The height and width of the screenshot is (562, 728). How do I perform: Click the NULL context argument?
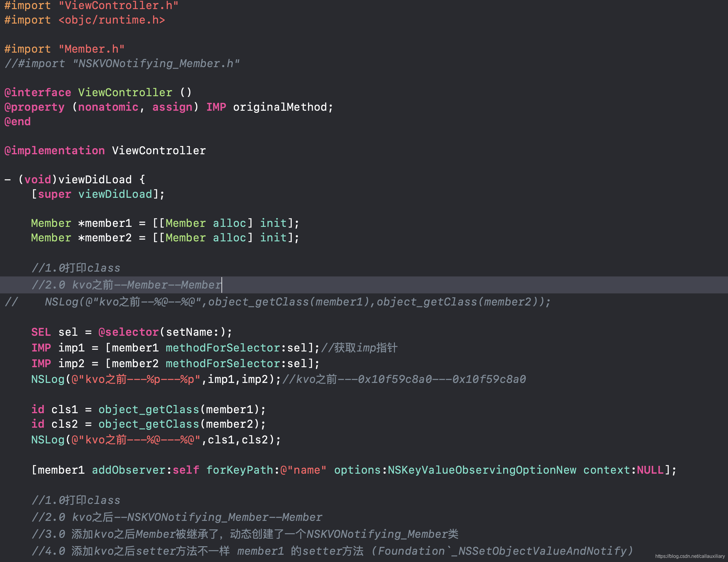point(650,470)
